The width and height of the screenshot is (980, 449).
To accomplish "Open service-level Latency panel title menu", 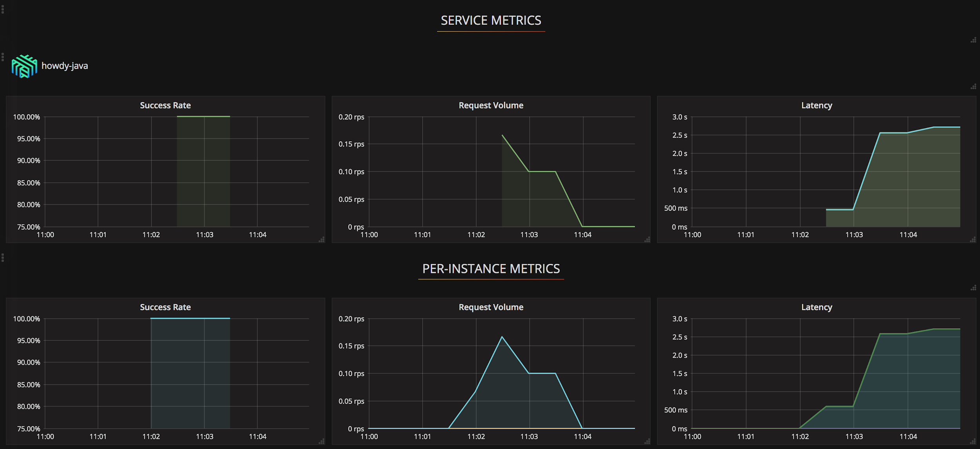I will 817,105.
